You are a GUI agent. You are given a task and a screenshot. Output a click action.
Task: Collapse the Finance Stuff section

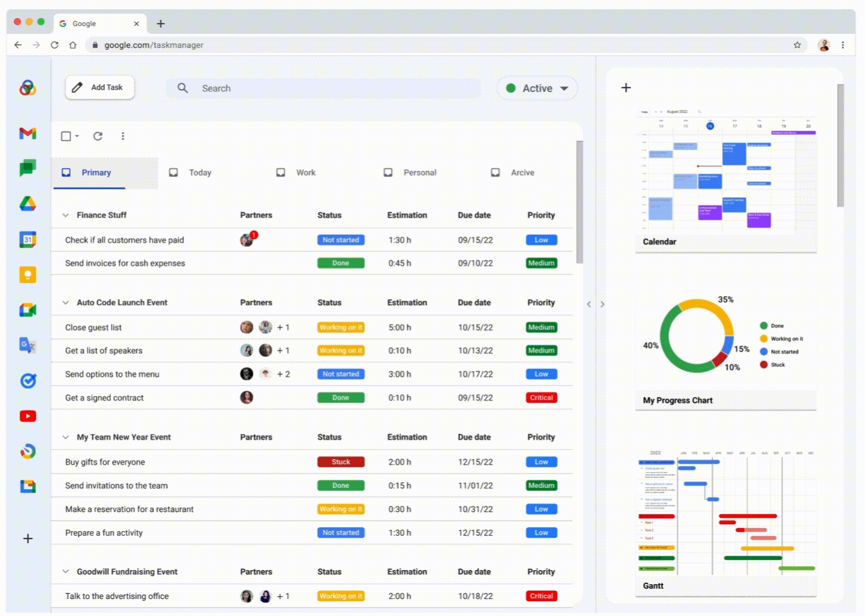pyautogui.click(x=66, y=215)
